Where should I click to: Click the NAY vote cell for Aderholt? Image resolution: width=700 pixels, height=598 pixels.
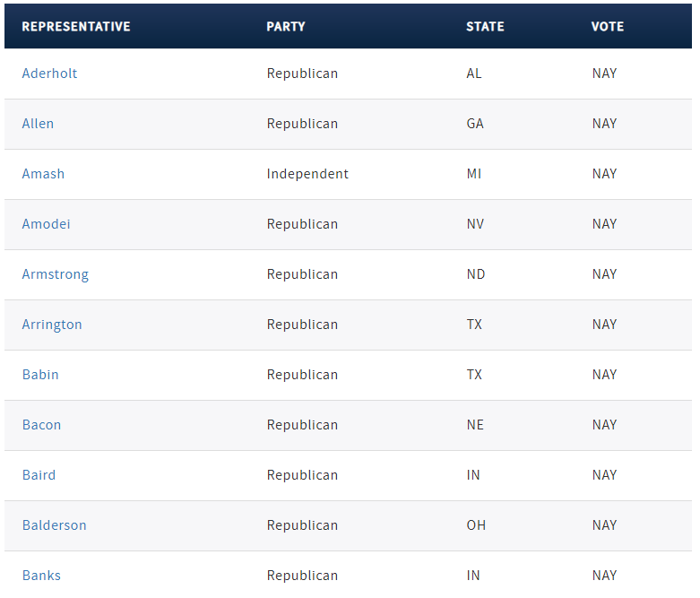(604, 74)
